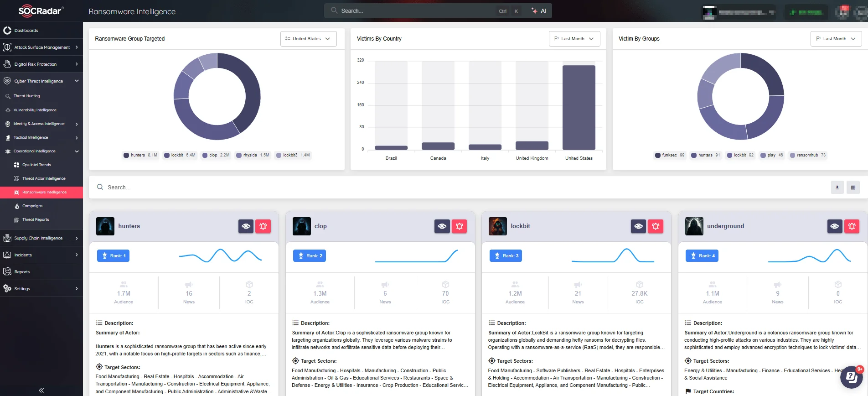Click the notification icon in top bar
This screenshot has height=396, width=868.
pos(843,12)
